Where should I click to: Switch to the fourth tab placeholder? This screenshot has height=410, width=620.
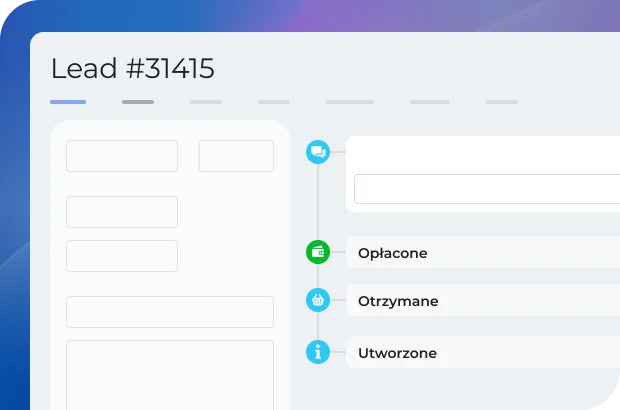274,102
